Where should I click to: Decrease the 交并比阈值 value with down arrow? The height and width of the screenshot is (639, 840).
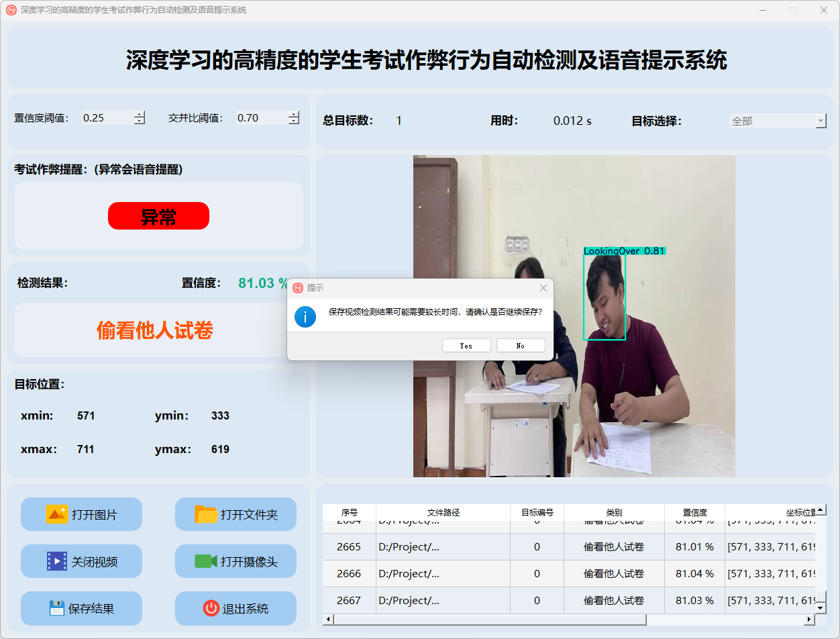pos(294,121)
